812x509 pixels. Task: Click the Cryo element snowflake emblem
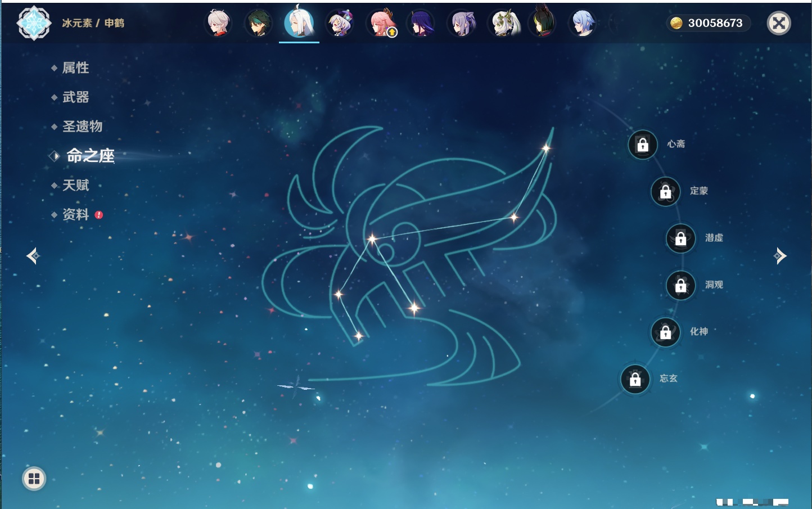click(34, 23)
